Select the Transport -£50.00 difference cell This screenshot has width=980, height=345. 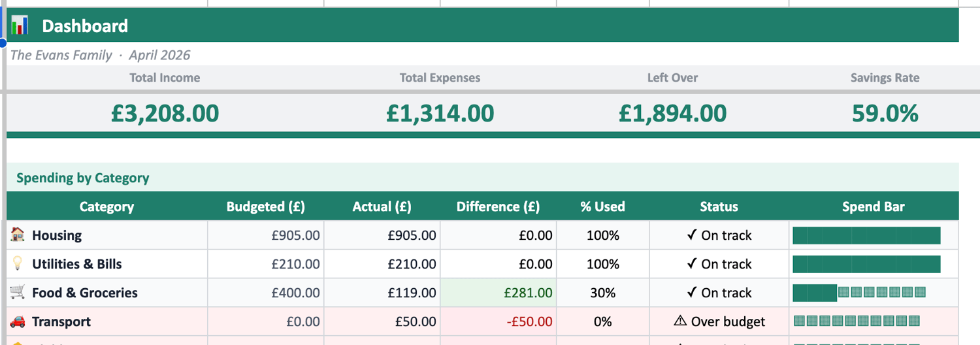tap(498, 321)
